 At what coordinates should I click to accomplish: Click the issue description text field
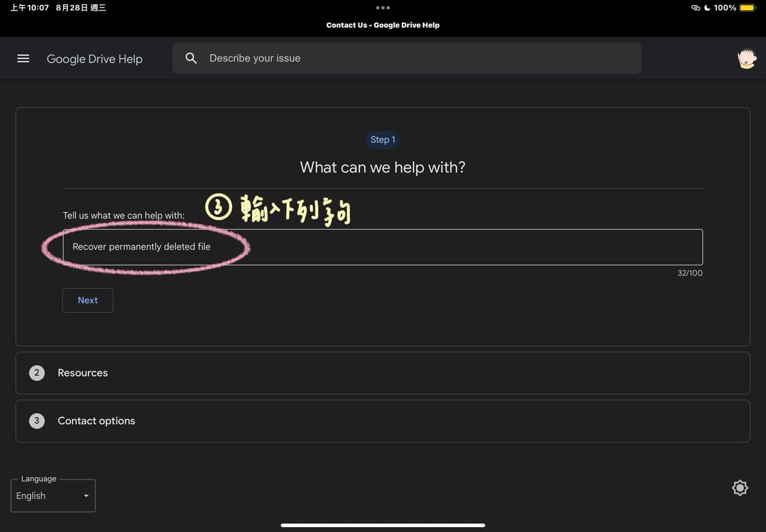point(383,247)
